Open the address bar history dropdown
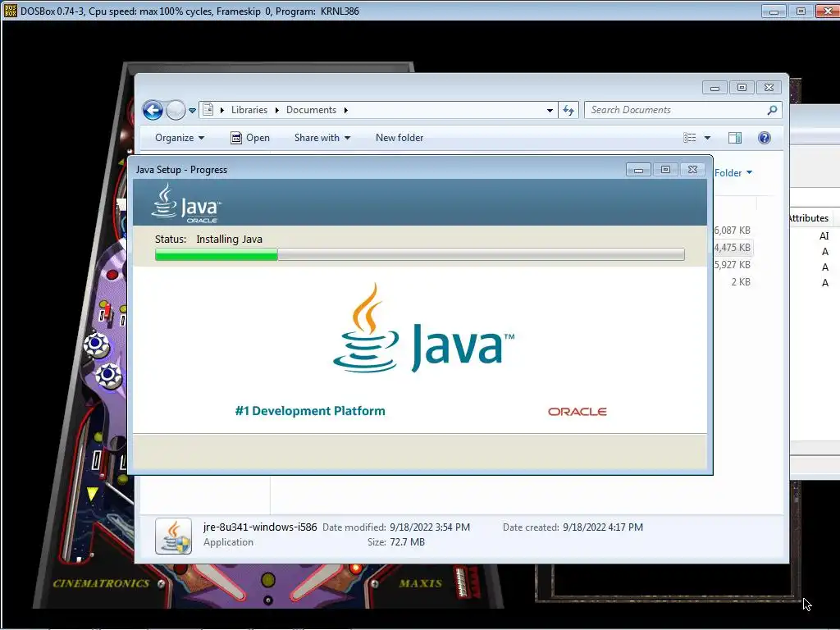Screen dimensions: 840x630 (x=550, y=111)
